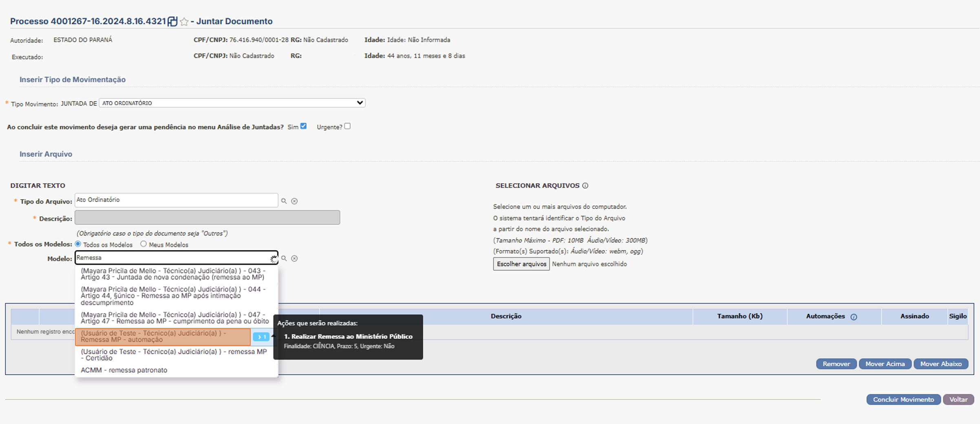Click Inserir Arquivo heading

click(46, 154)
